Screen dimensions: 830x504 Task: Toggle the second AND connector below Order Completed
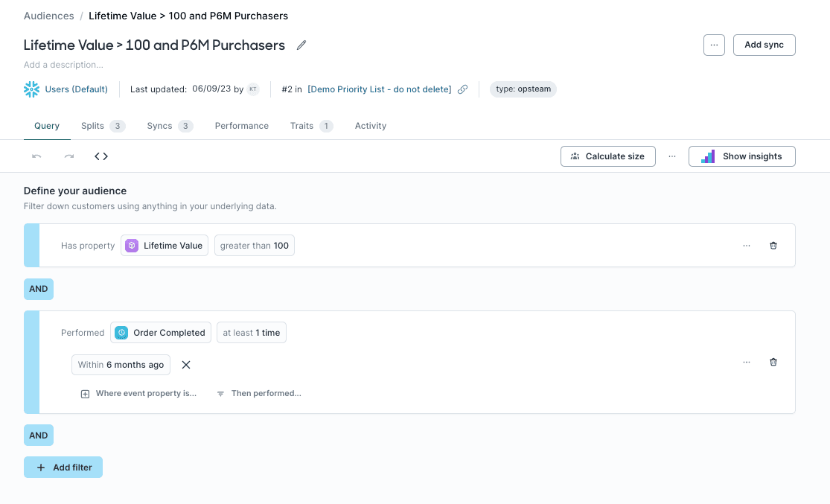pyautogui.click(x=38, y=435)
